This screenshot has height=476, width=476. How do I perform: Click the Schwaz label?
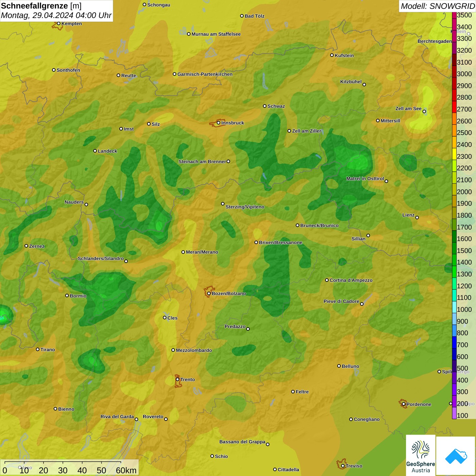pyautogui.click(x=276, y=106)
